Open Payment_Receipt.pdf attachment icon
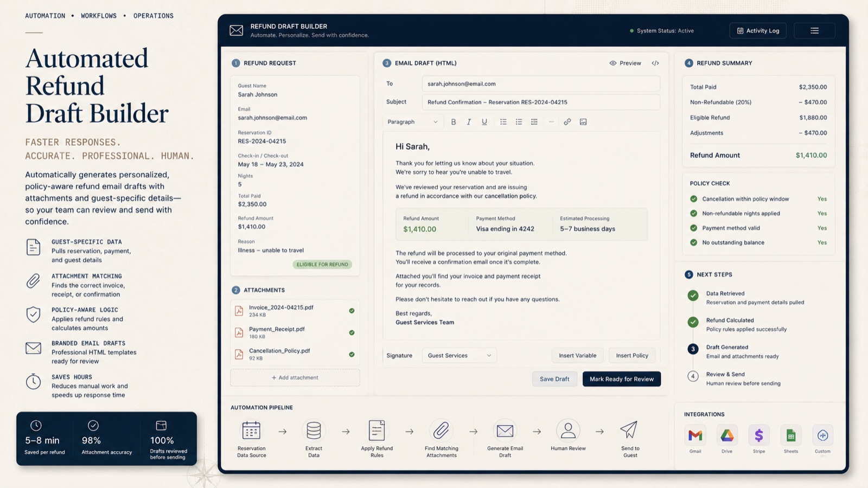Image resolution: width=868 pixels, height=488 pixels. click(239, 332)
